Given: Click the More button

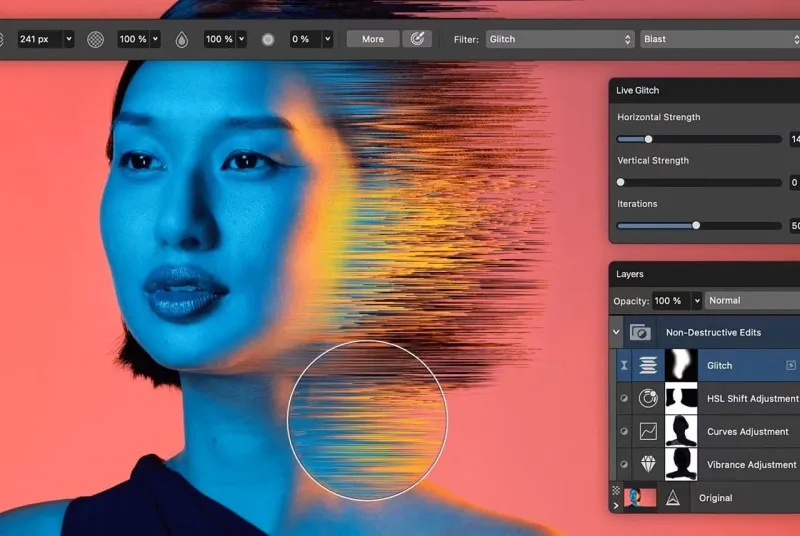Looking at the screenshot, I should [373, 39].
